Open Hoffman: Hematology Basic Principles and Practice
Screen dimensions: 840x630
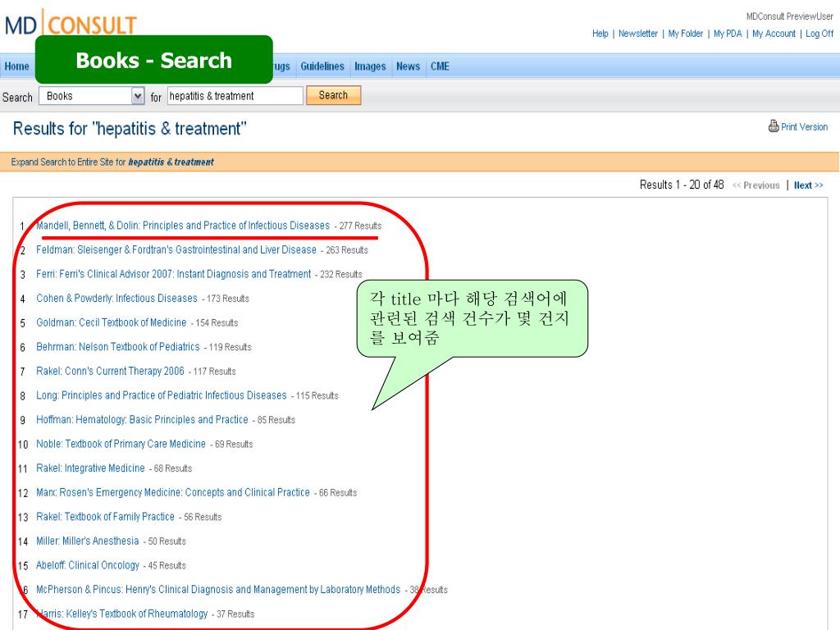click(142, 419)
